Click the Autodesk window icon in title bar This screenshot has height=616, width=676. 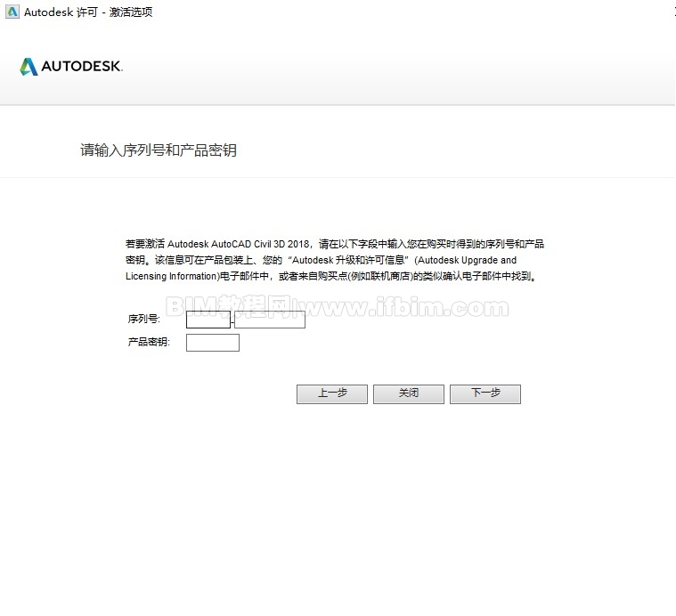click(x=12, y=12)
